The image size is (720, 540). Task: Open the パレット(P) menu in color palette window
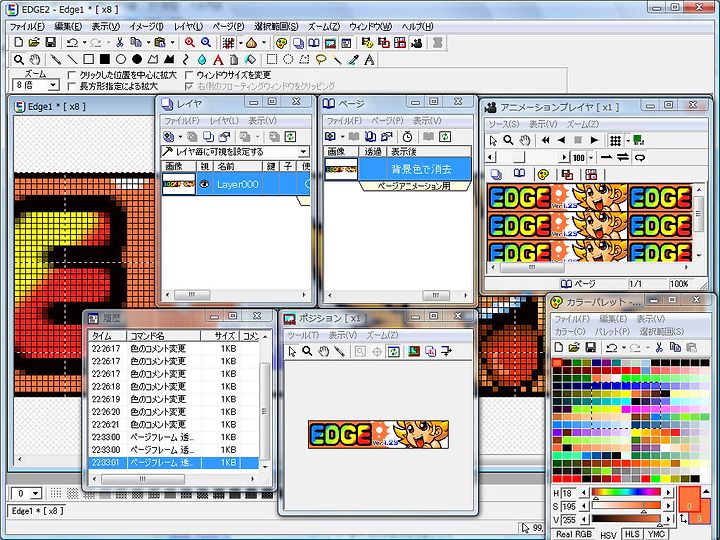pyautogui.click(x=612, y=331)
